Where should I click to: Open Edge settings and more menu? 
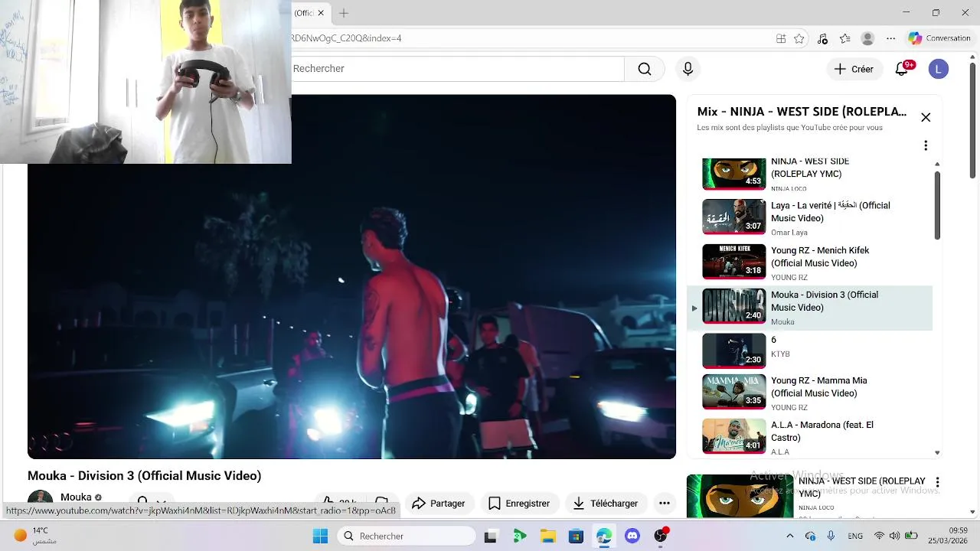click(890, 38)
